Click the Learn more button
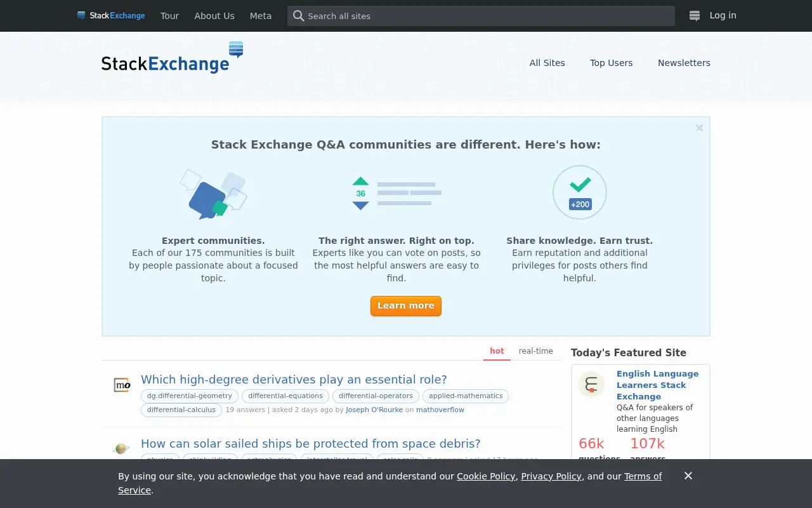 click(406, 305)
